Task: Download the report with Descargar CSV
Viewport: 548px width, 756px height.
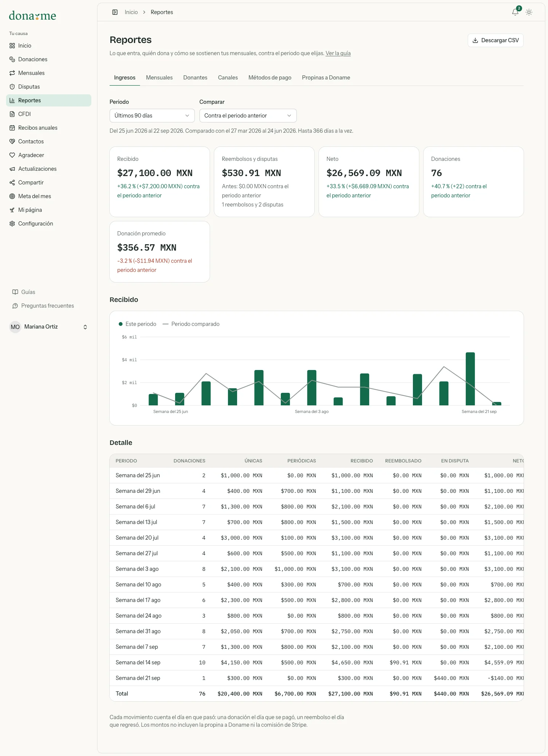Action: point(495,40)
